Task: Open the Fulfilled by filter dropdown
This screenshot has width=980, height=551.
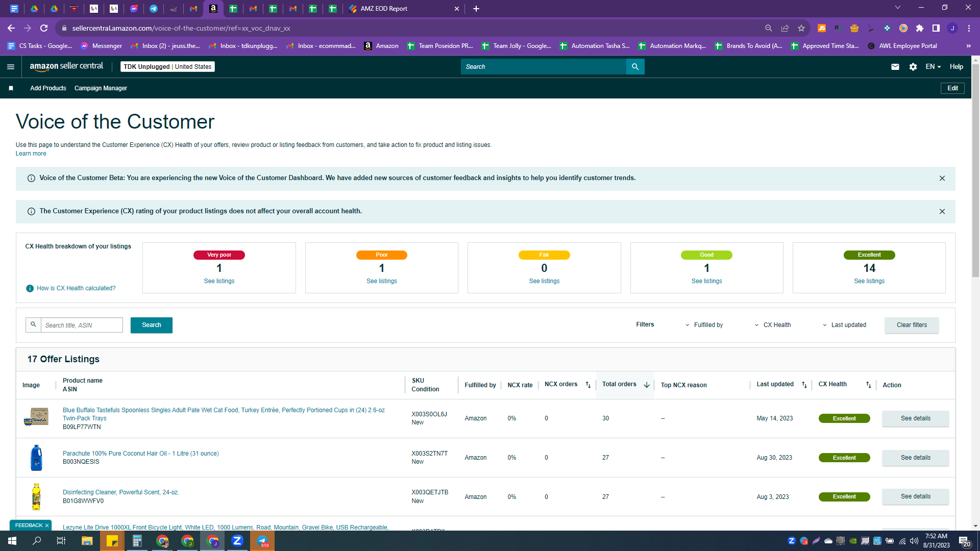Action: pyautogui.click(x=704, y=325)
